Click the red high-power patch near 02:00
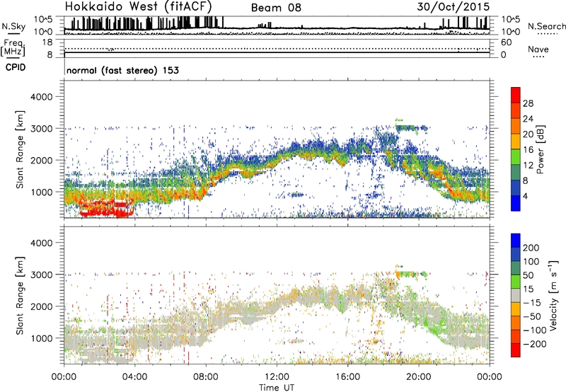 pos(107,209)
